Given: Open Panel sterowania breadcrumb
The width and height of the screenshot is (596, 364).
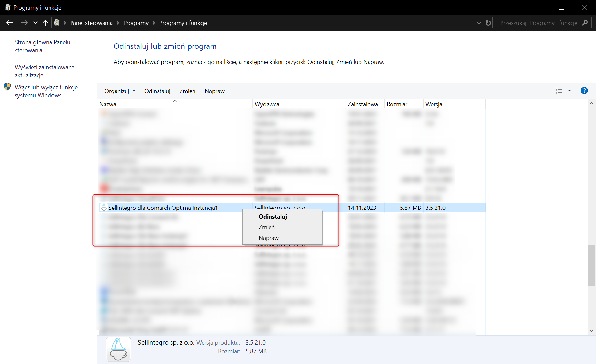Looking at the screenshot, I should click(91, 23).
